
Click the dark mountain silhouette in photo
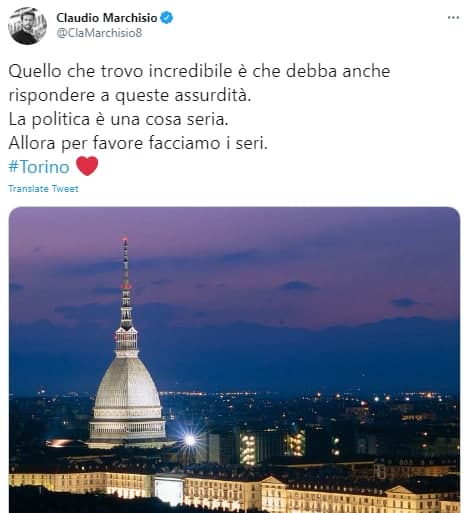click(300, 353)
